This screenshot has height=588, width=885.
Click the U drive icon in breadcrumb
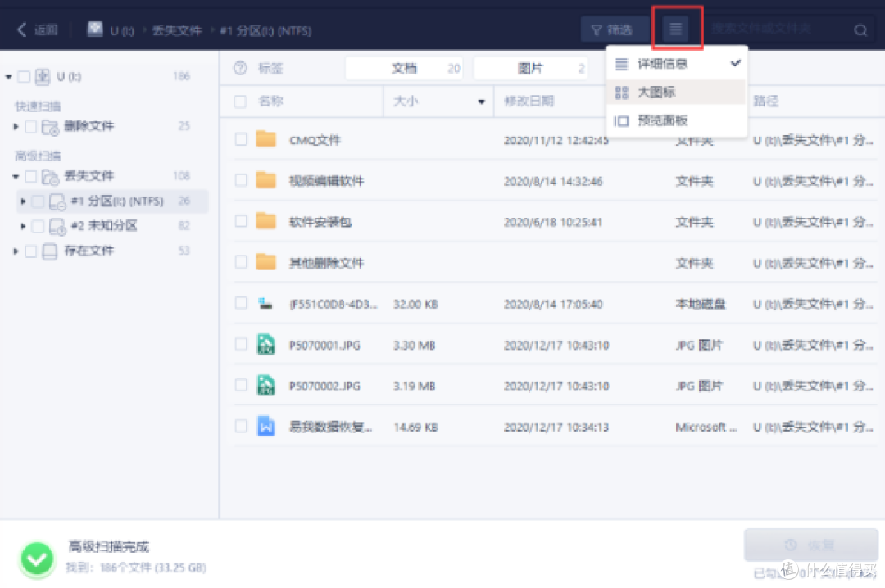tap(95, 29)
